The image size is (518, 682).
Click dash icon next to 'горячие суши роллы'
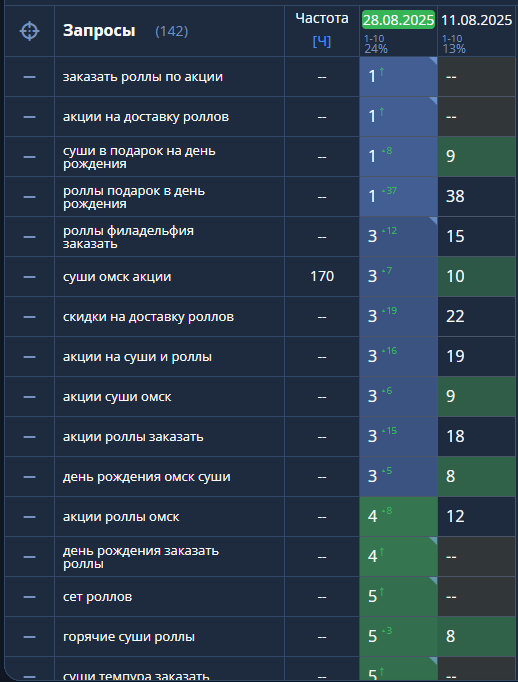click(30, 637)
